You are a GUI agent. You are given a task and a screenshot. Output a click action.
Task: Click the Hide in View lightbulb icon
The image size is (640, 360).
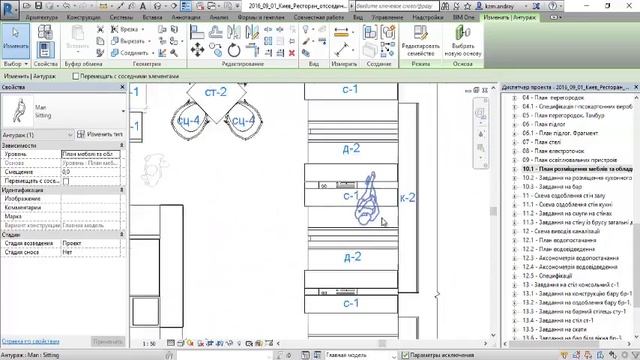[306, 29]
